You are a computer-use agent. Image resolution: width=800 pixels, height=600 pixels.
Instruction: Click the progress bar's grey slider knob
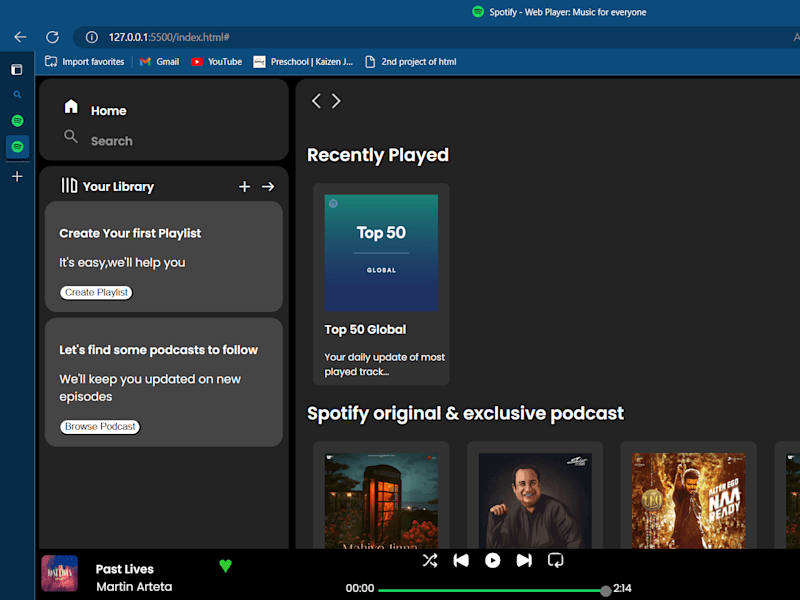pyautogui.click(x=606, y=591)
